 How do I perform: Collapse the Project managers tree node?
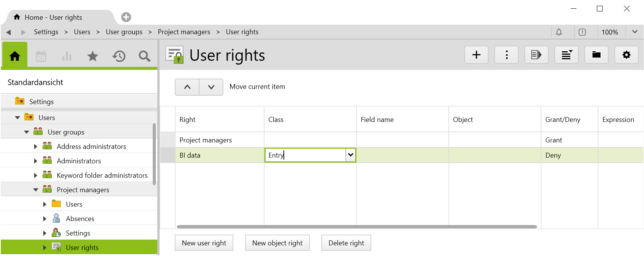point(36,190)
